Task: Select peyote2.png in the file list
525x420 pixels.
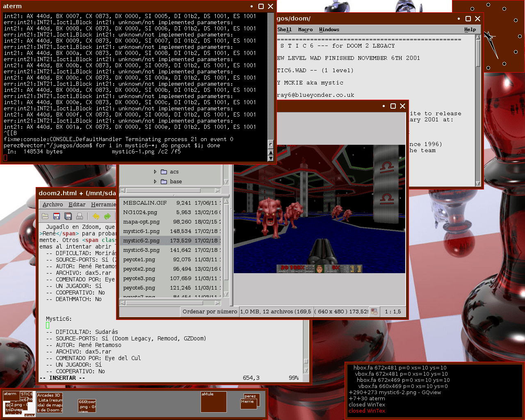Action: tap(171, 269)
